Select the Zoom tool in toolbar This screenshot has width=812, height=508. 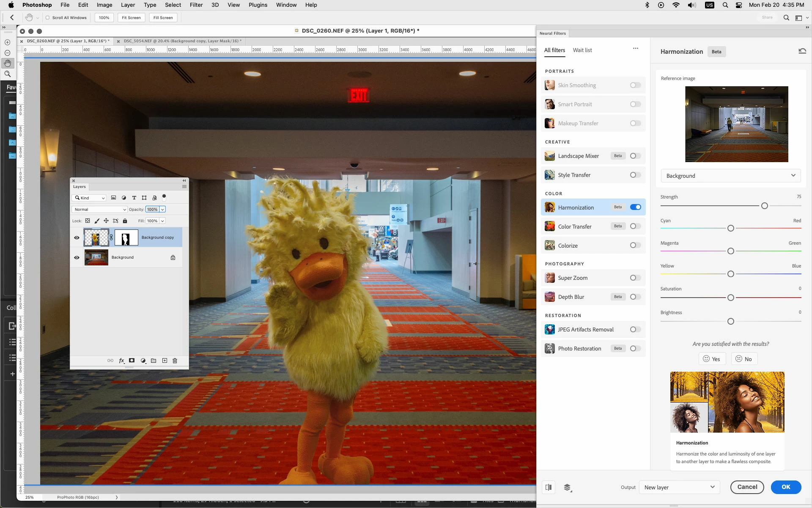click(x=7, y=74)
